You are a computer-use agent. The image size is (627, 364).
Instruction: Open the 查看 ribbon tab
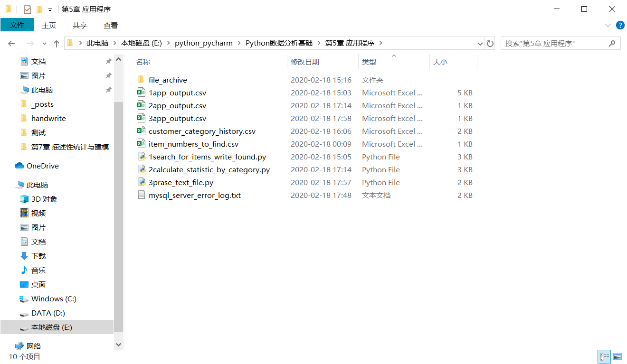pos(111,25)
